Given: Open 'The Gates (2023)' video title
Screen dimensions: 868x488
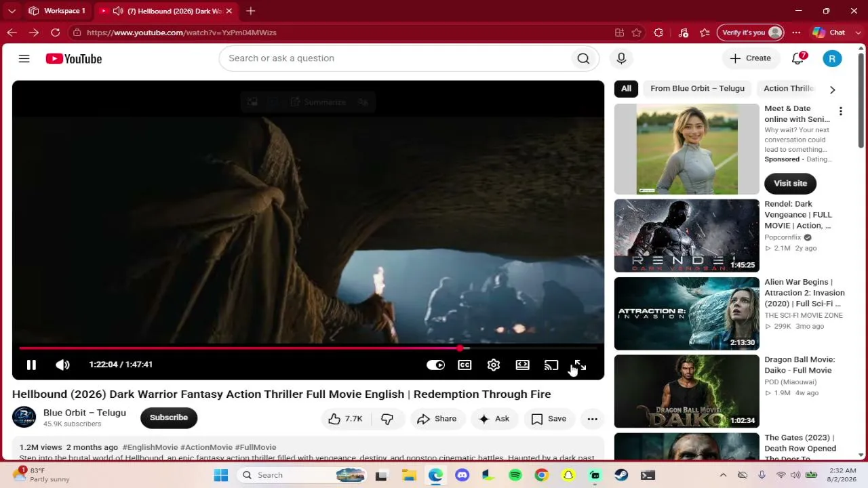Looking at the screenshot, I should 800,448.
